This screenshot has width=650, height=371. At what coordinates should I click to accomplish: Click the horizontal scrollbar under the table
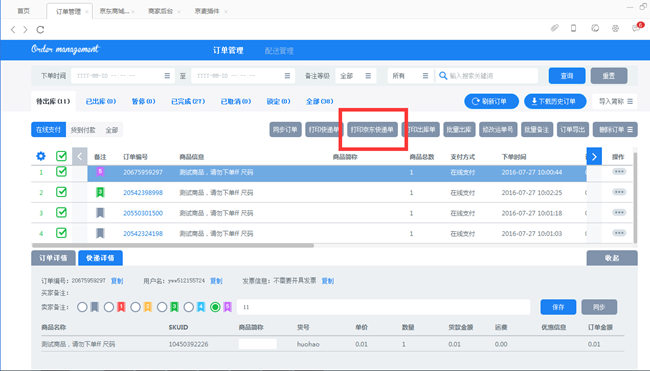click(173, 245)
